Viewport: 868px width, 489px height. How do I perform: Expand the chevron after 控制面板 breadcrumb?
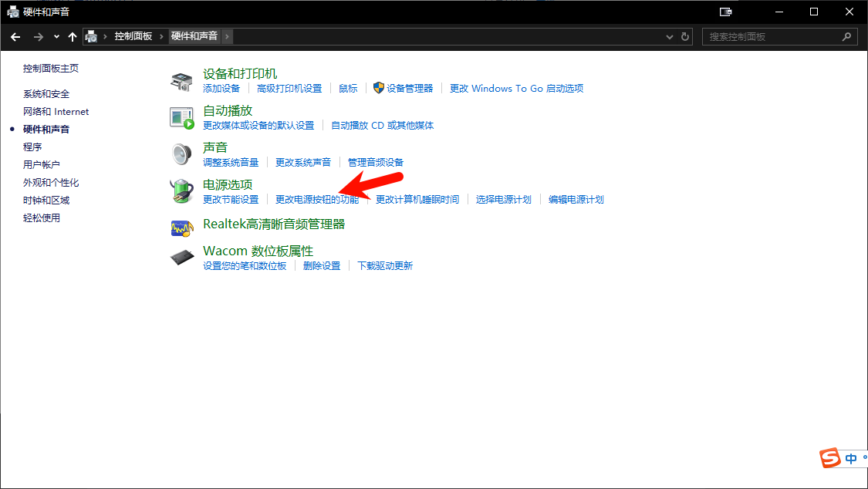162,37
